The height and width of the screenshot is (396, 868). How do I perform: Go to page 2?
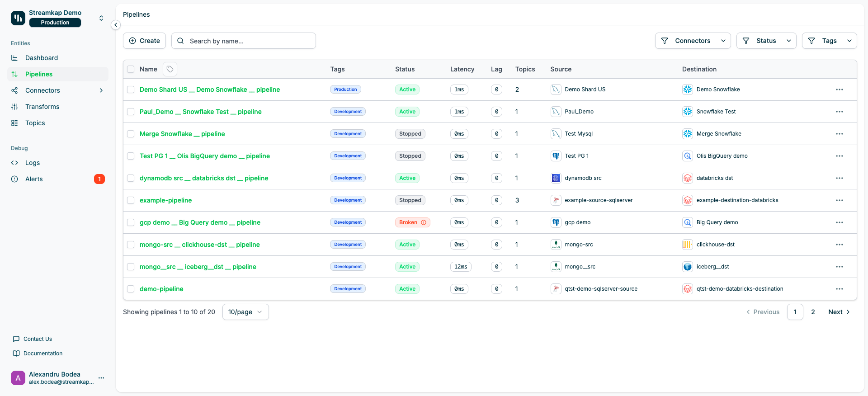pyautogui.click(x=813, y=312)
